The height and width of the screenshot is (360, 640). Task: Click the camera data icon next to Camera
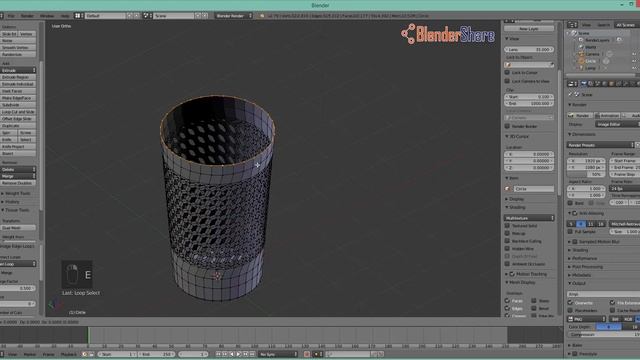coord(609,54)
